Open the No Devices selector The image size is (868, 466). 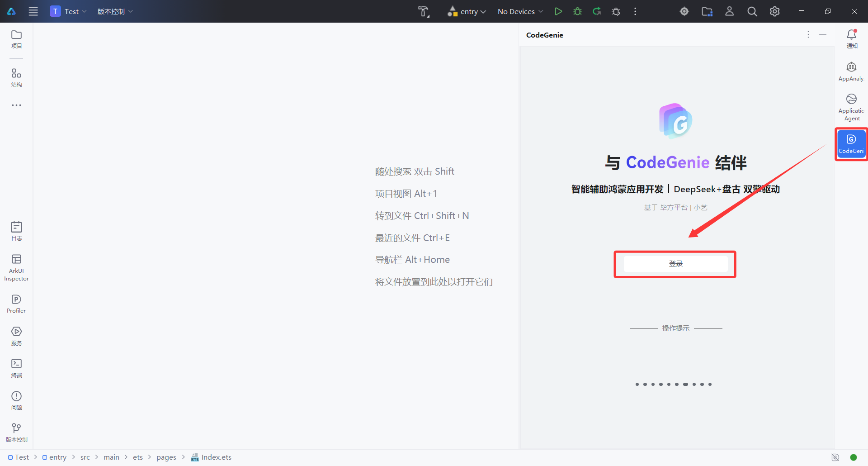tap(520, 11)
